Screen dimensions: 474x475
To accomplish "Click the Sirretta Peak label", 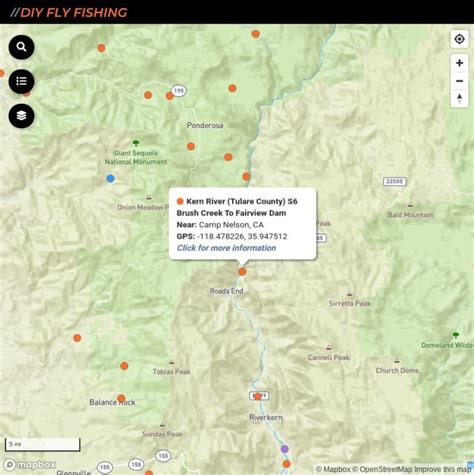I will (349, 303).
